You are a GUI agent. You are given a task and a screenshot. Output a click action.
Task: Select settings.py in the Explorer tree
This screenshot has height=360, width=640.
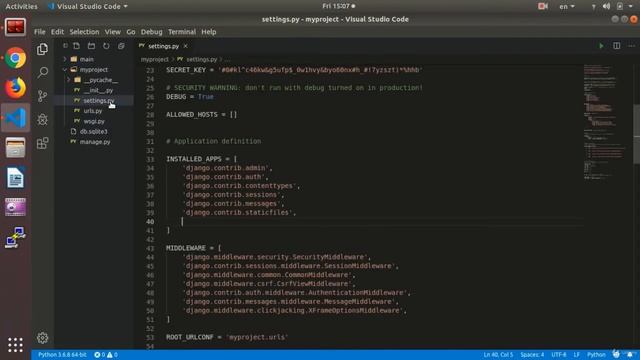coord(98,100)
